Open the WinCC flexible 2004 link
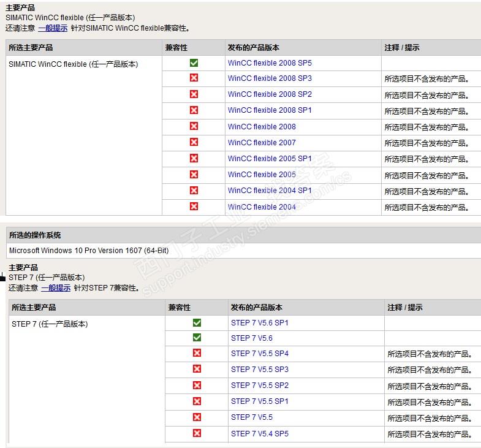481x448 pixels. (262, 207)
